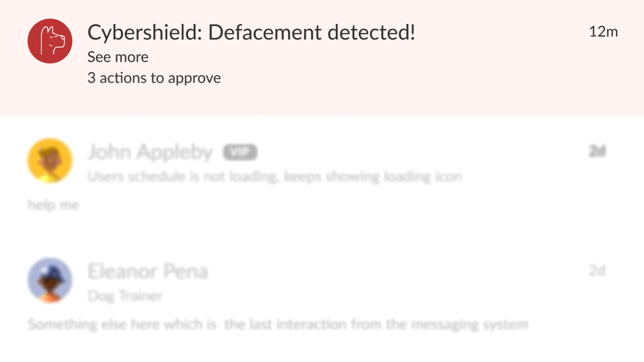
Task: Select the John Appleby contact name
Action: pos(150,152)
